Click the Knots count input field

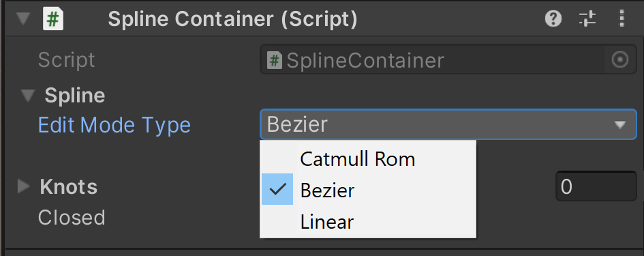point(596,186)
